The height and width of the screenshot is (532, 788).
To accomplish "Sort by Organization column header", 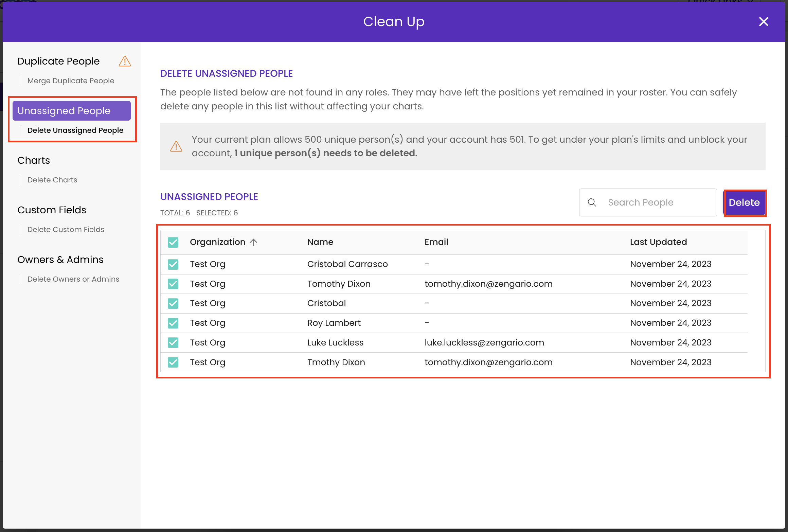I will pos(217,242).
